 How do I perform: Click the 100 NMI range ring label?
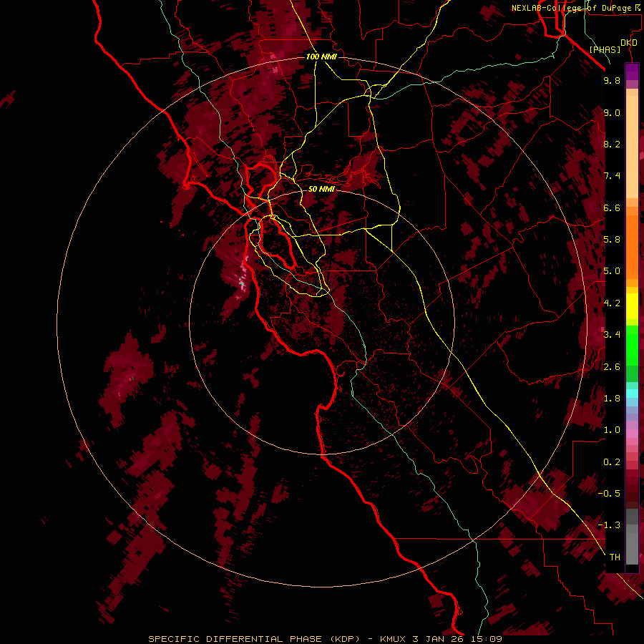click(x=321, y=57)
